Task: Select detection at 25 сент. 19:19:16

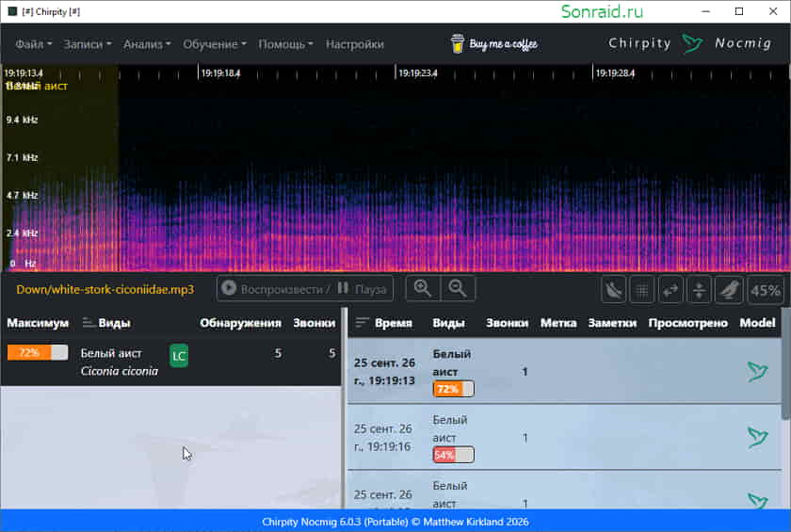Action: (564, 437)
